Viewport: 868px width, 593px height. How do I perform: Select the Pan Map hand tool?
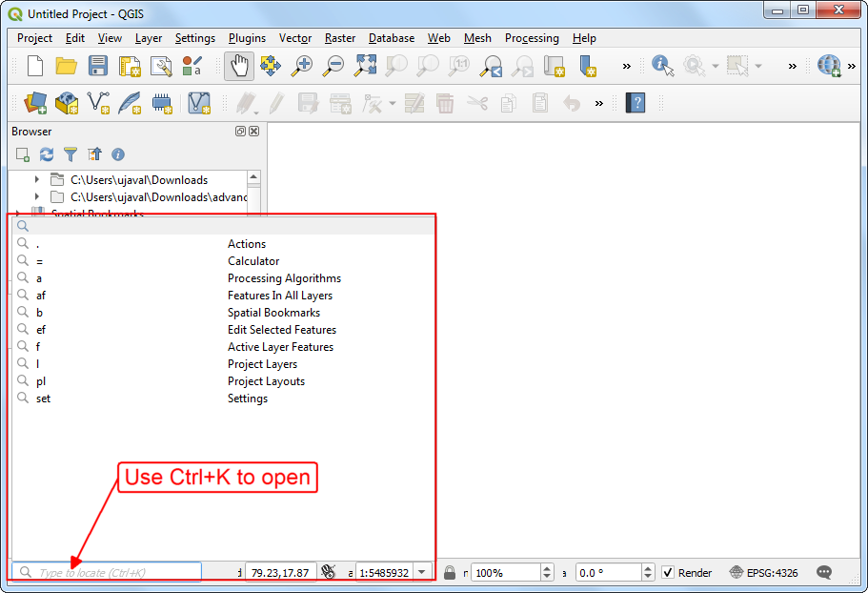coord(239,66)
